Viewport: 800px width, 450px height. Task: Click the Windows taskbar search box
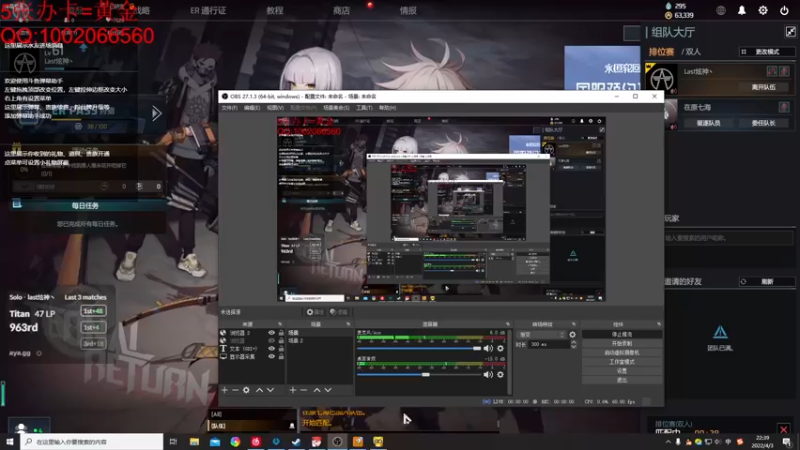92,441
